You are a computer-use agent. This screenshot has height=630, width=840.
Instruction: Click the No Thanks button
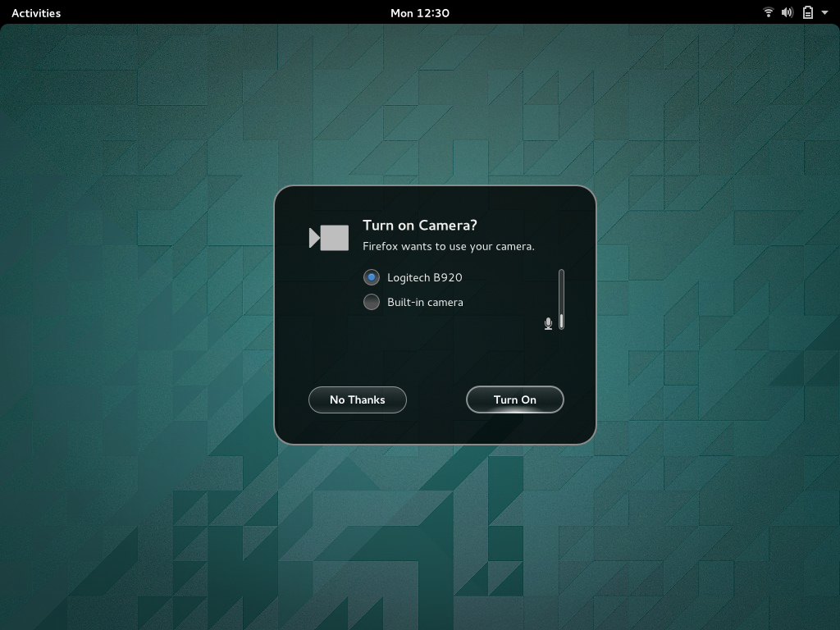pyautogui.click(x=358, y=399)
